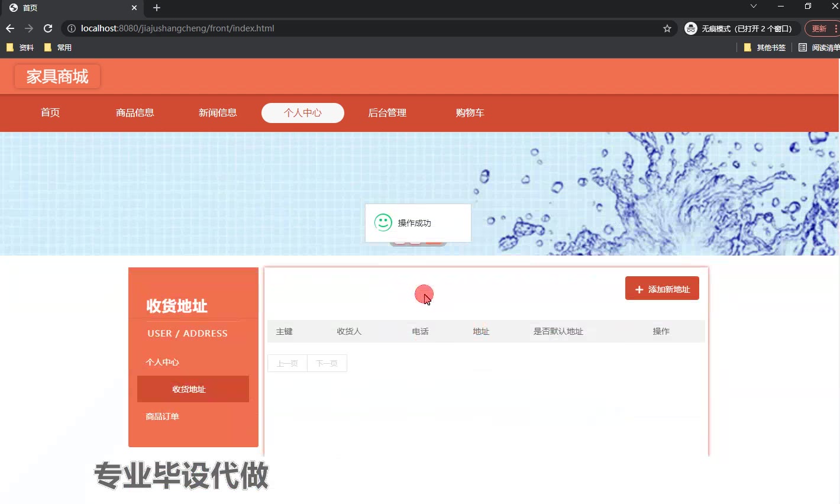Click the browser forward arrow

click(x=29, y=28)
